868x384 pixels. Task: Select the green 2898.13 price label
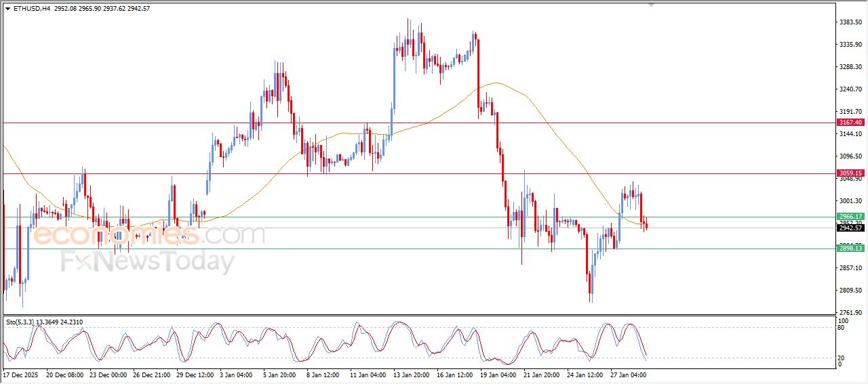click(850, 249)
